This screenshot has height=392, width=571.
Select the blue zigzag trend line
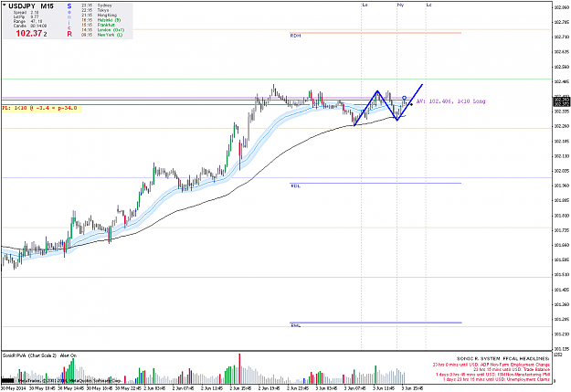point(387,105)
